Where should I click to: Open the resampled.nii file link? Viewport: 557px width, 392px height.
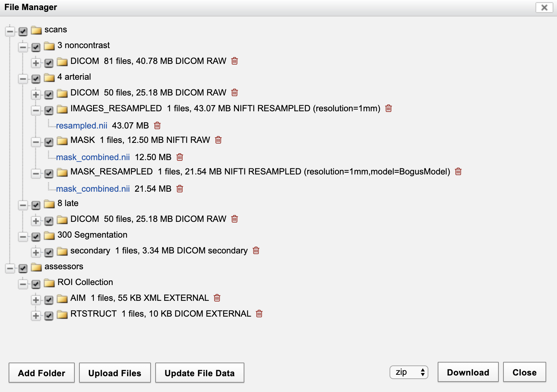point(82,126)
